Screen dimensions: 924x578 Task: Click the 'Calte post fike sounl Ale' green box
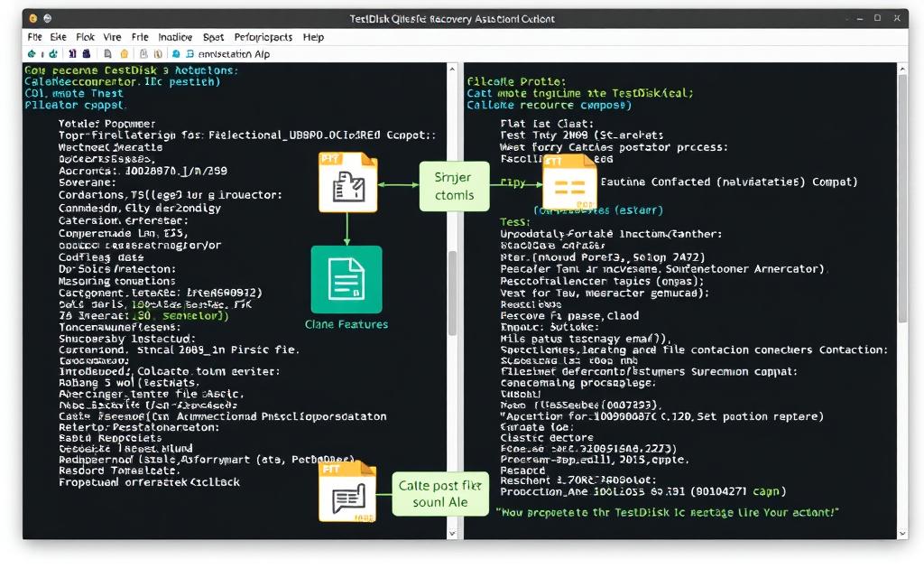pos(440,494)
